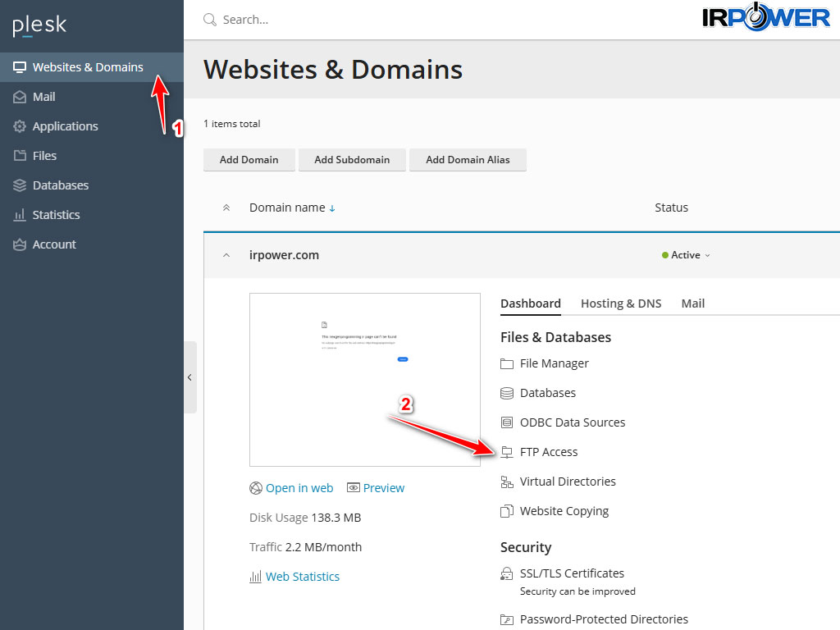Open the Mail tab of the domain
The height and width of the screenshot is (630, 840).
point(692,304)
